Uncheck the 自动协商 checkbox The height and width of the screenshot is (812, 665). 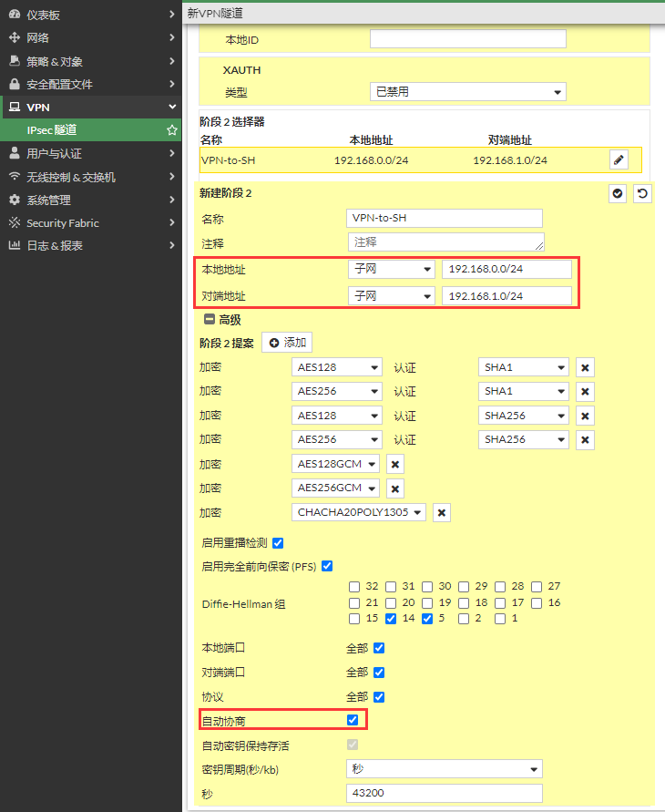pos(353,720)
